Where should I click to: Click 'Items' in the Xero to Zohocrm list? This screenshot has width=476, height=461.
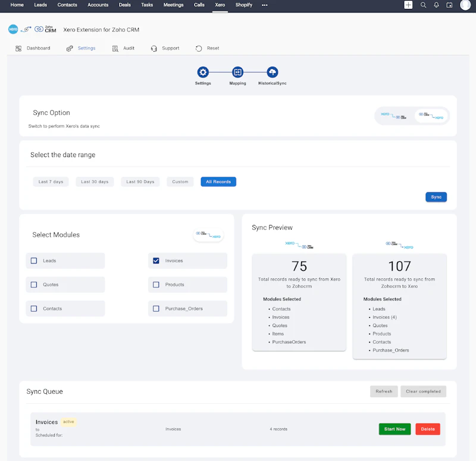pyautogui.click(x=278, y=334)
